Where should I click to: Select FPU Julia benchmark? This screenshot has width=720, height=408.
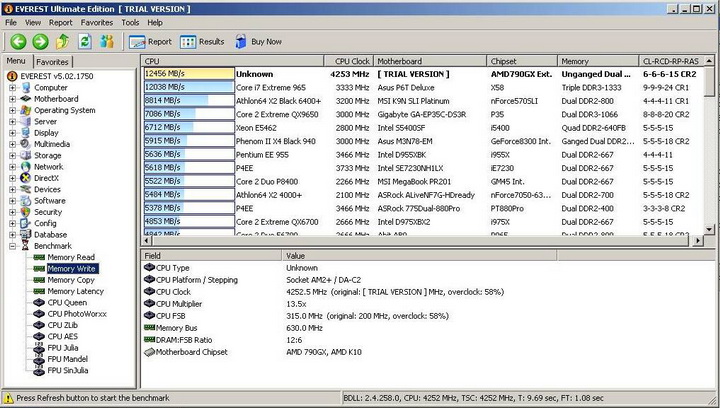(63, 348)
